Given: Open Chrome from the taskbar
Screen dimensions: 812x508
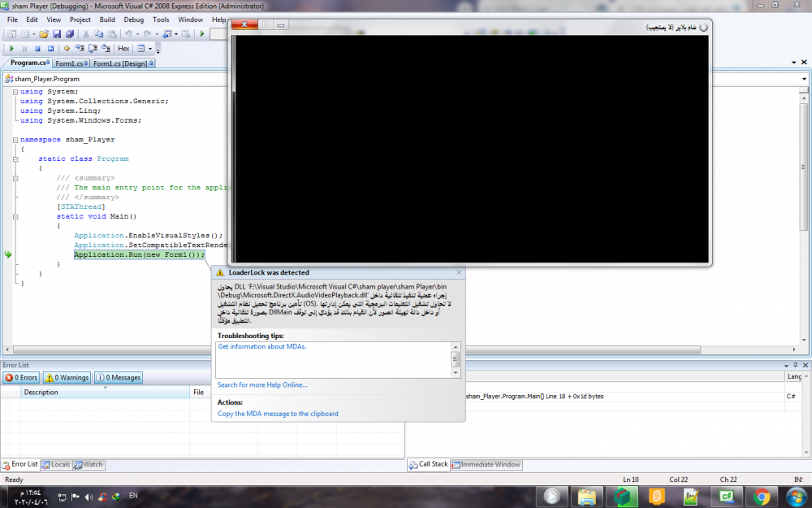Looking at the screenshot, I should tap(762, 497).
